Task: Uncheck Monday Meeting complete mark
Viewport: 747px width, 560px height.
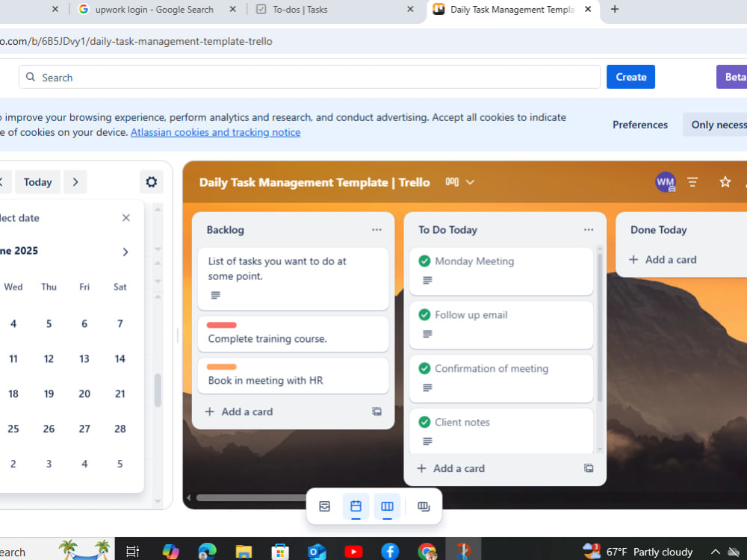Action: [424, 261]
